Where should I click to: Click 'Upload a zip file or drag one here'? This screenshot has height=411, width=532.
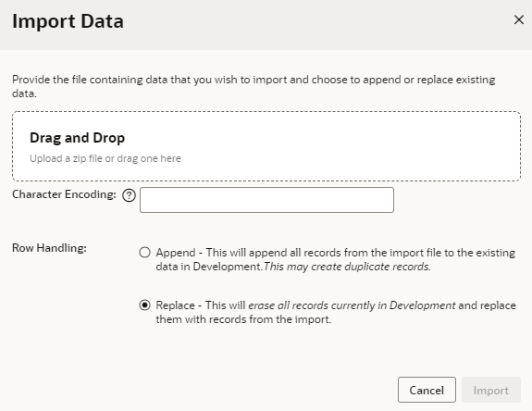pyautogui.click(x=105, y=158)
